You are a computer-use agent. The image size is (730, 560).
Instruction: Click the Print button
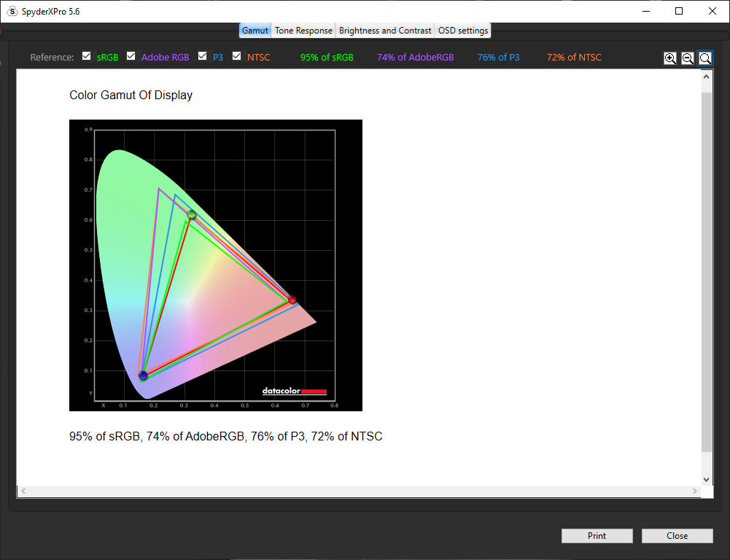(x=597, y=536)
